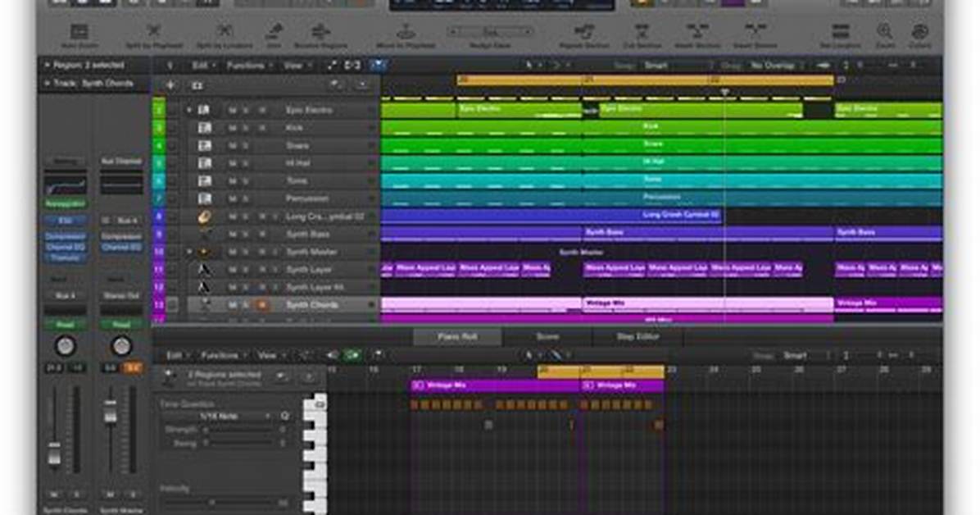This screenshot has width=980, height=515.
Task: Click the Q quantize button
Action: [x=285, y=416]
